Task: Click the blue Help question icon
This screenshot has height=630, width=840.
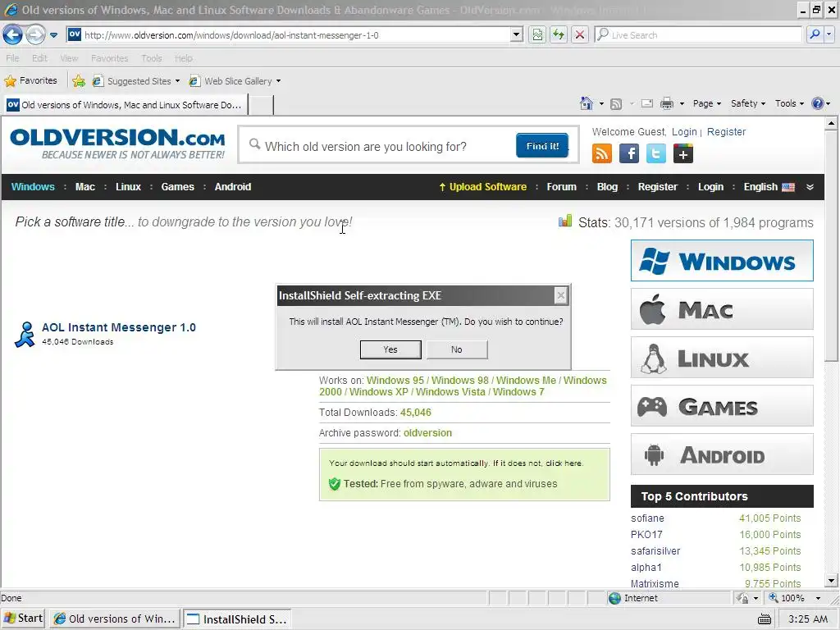Action: [818, 103]
